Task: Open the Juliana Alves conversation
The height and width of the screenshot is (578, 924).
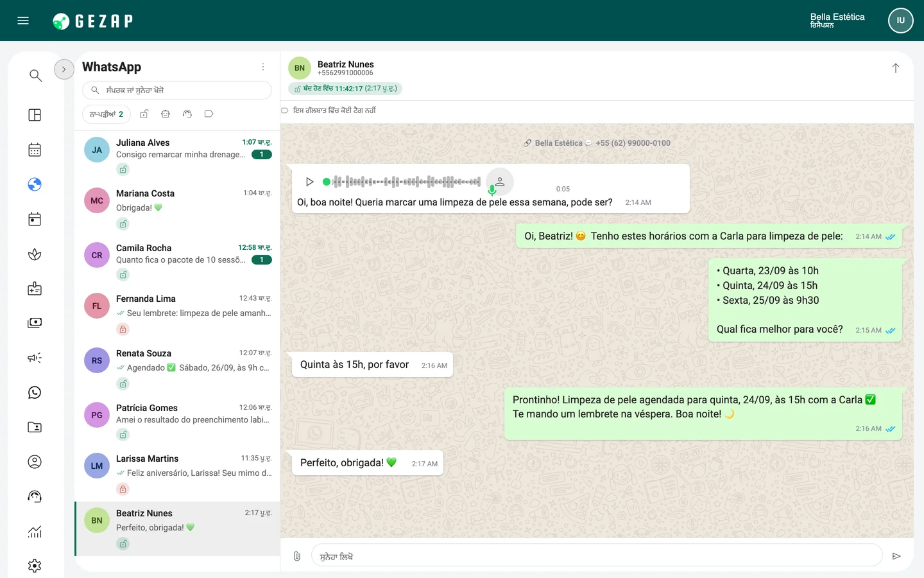Action: tap(178, 156)
